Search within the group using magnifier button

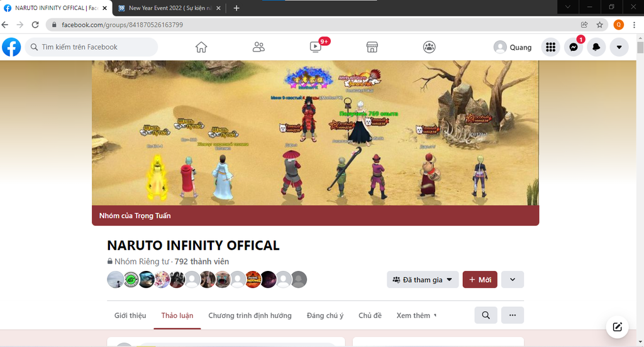486,316
